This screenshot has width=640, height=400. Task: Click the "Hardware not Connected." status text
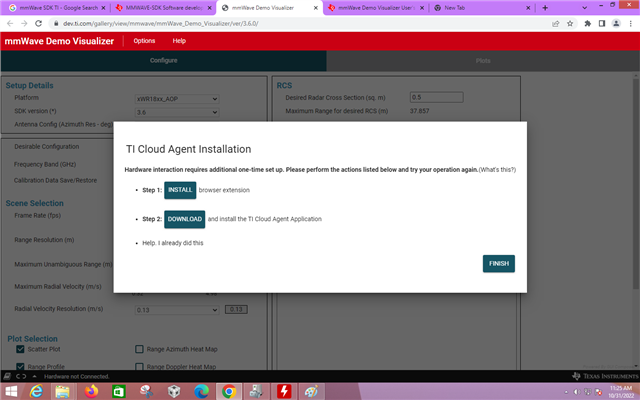point(76,376)
